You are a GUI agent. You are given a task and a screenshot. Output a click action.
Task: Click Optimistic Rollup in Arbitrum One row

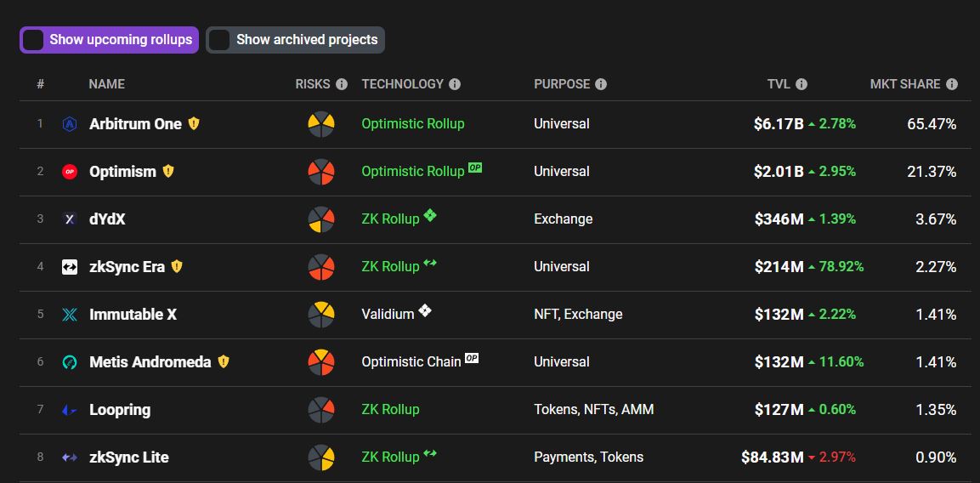tap(413, 124)
